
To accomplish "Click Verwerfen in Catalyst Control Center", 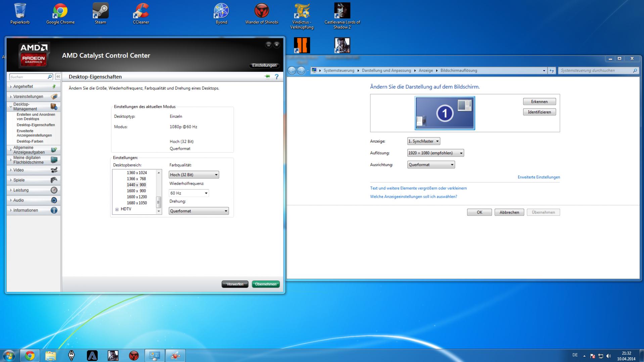I will pyautogui.click(x=235, y=284).
